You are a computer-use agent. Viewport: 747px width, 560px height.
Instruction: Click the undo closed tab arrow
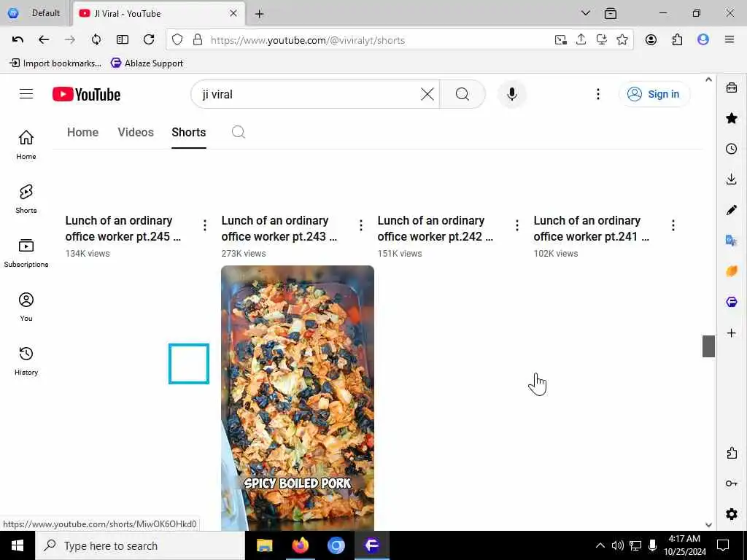point(18,40)
